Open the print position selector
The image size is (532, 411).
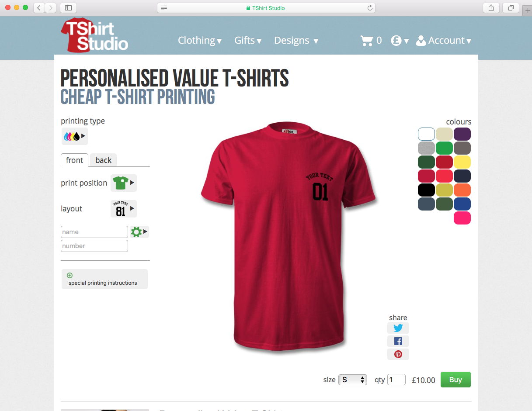tap(123, 183)
